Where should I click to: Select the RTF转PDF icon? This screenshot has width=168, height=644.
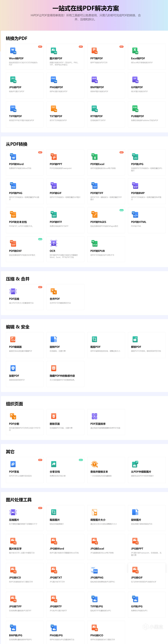[94, 109]
